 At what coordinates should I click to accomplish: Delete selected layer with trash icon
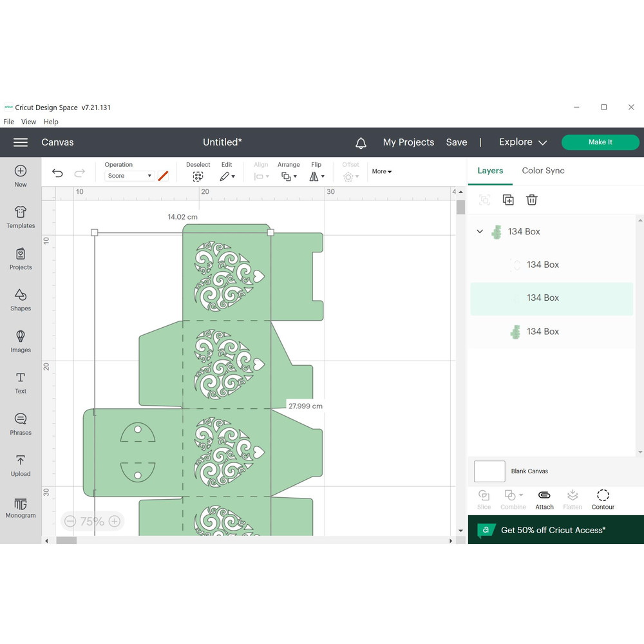(531, 200)
